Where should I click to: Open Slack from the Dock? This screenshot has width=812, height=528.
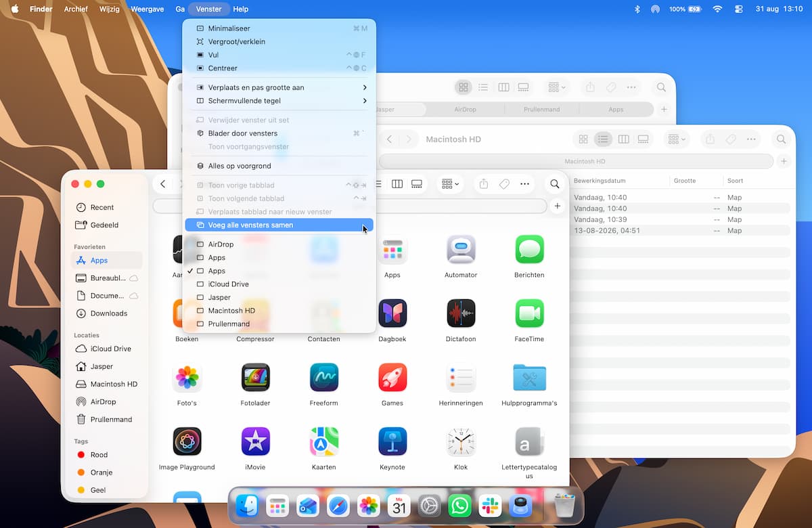pyautogui.click(x=490, y=506)
